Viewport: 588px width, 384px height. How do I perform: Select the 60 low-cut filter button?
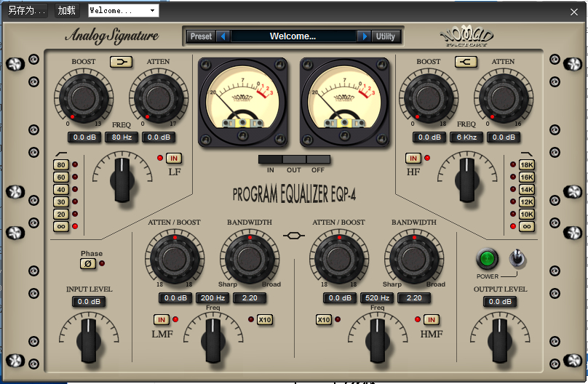click(x=61, y=177)
